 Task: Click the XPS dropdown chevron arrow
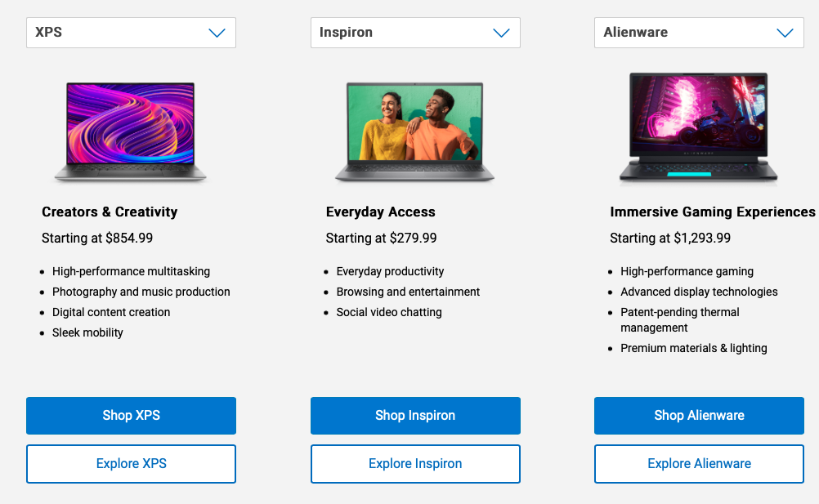tap(217, 33)
